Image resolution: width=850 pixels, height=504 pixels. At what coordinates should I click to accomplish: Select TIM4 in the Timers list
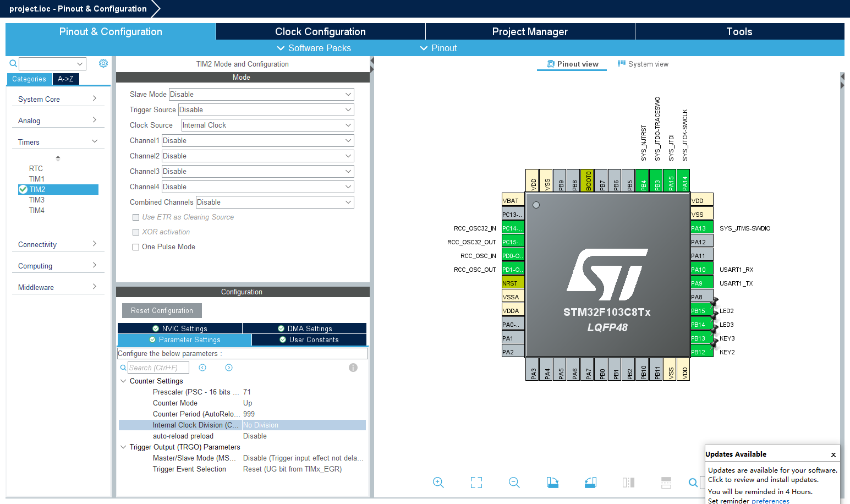37,210
